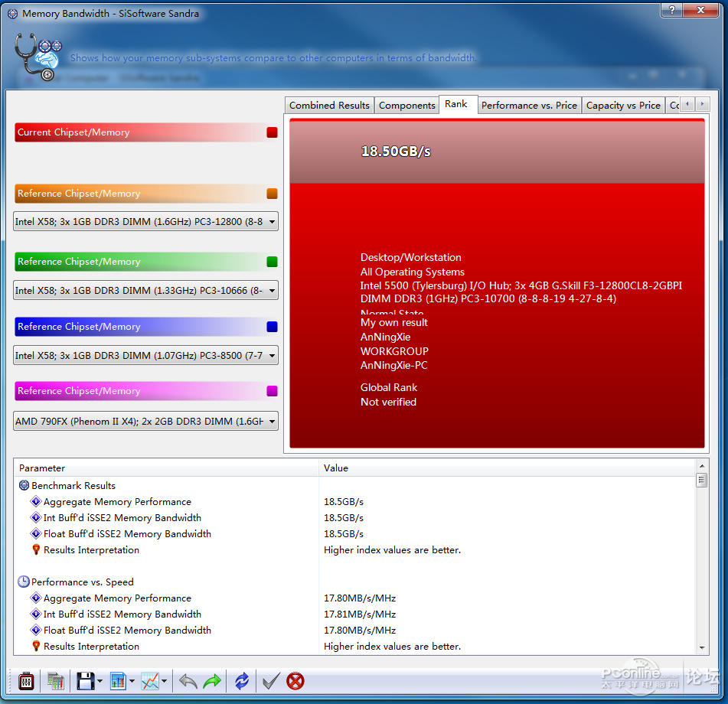Open the Intel X58 PC3-12800 reference dropdown
This screenshot has width=728, height=704.
click(145, 222)
